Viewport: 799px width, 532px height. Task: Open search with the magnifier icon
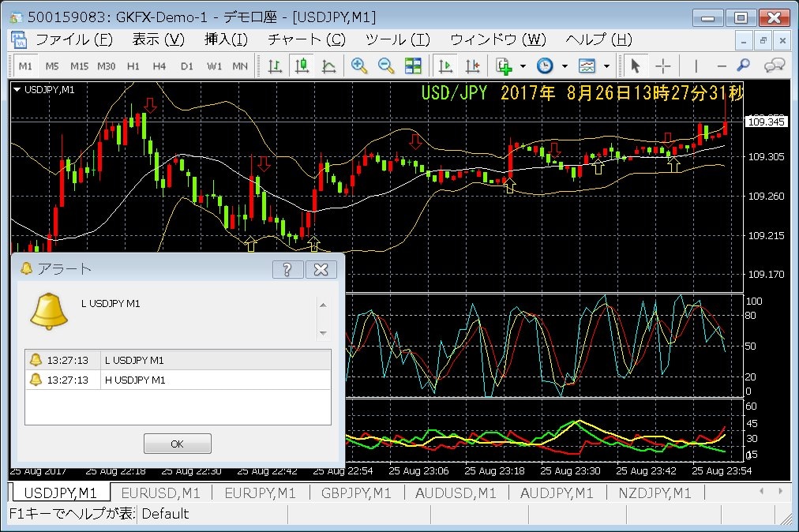click(744, 66)
